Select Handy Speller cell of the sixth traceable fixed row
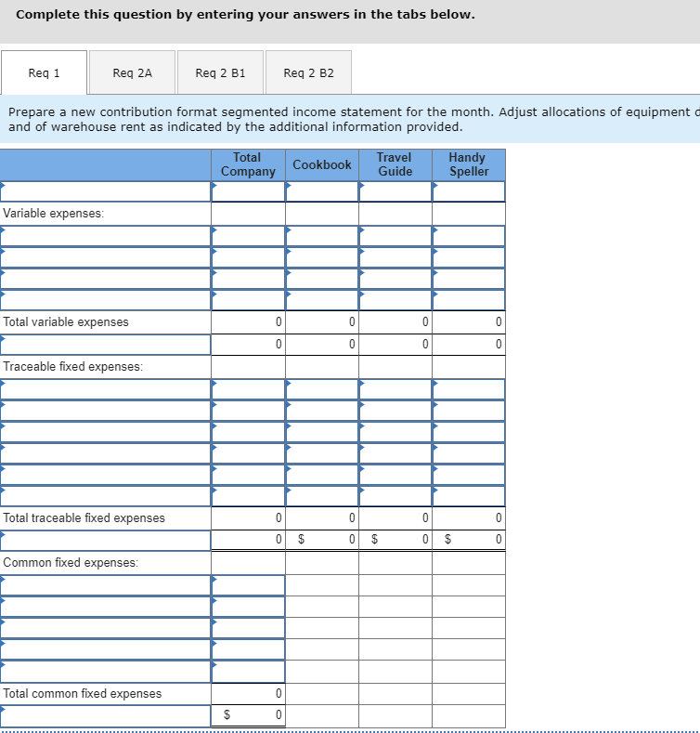700x733 pixels. tap(469, 496)
